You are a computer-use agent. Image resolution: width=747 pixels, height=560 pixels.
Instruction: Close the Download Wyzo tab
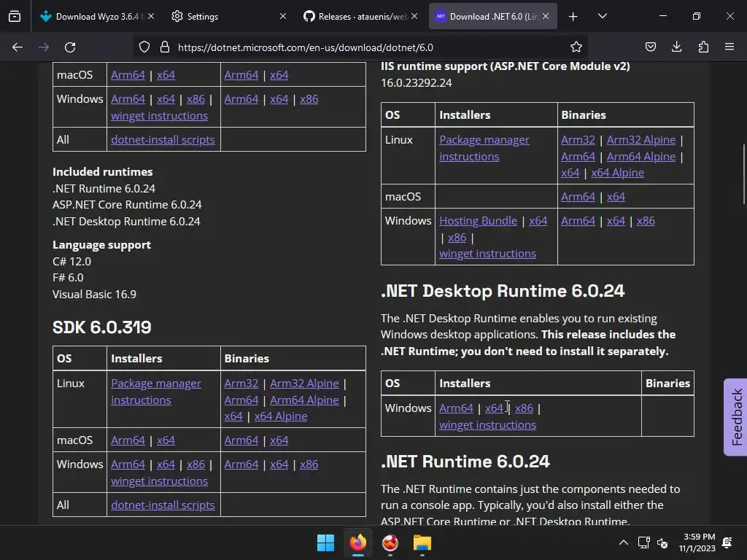click(151, 16)
